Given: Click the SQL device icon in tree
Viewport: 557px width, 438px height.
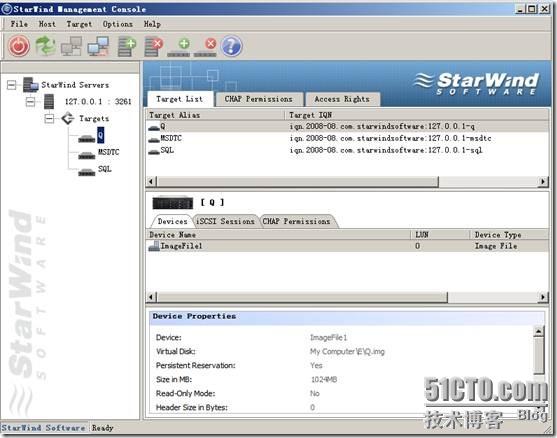Looking at the screenshot, I should point(86,172).
